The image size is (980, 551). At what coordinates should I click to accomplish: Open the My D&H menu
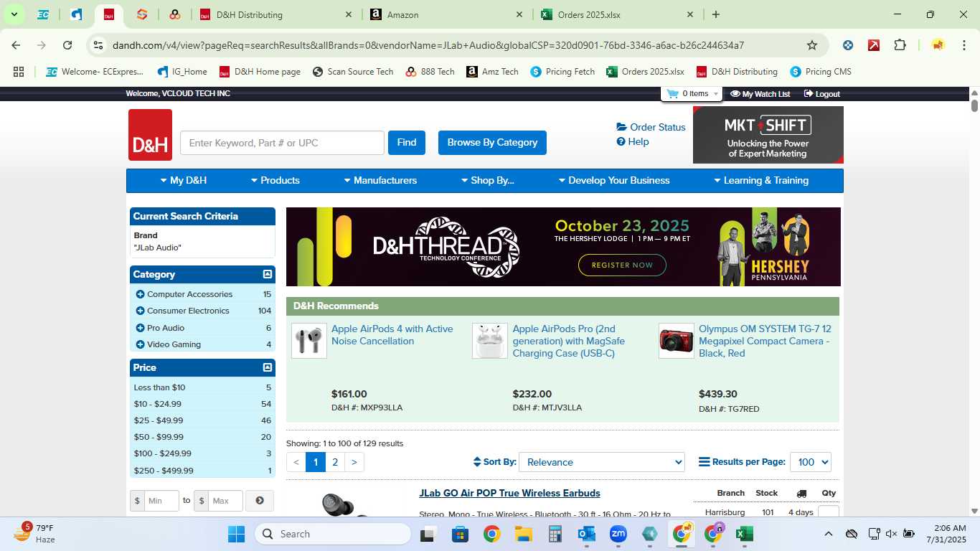click(184, 180)
